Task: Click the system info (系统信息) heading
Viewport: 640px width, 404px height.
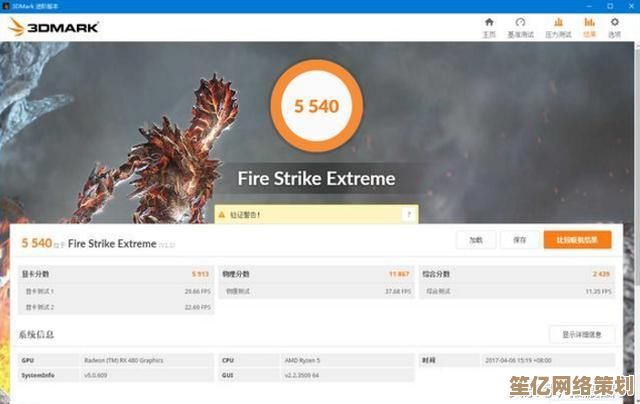Action: point(36,335)
